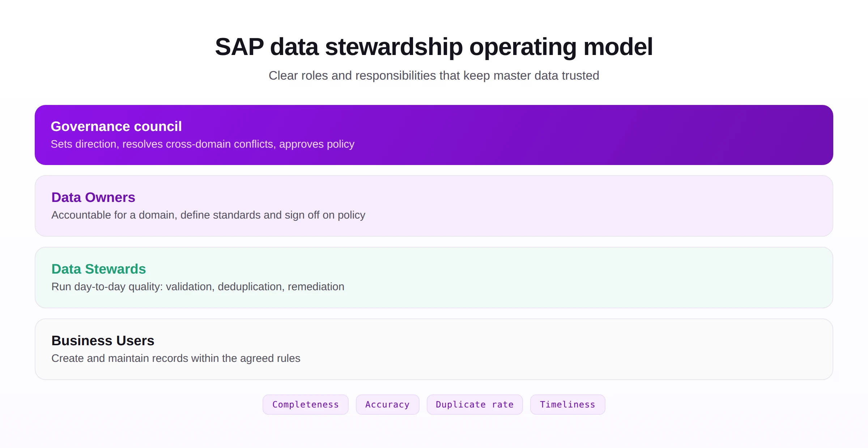
Task: Click the title "SAP data stewardship operating model"
Action: [434, 47]
